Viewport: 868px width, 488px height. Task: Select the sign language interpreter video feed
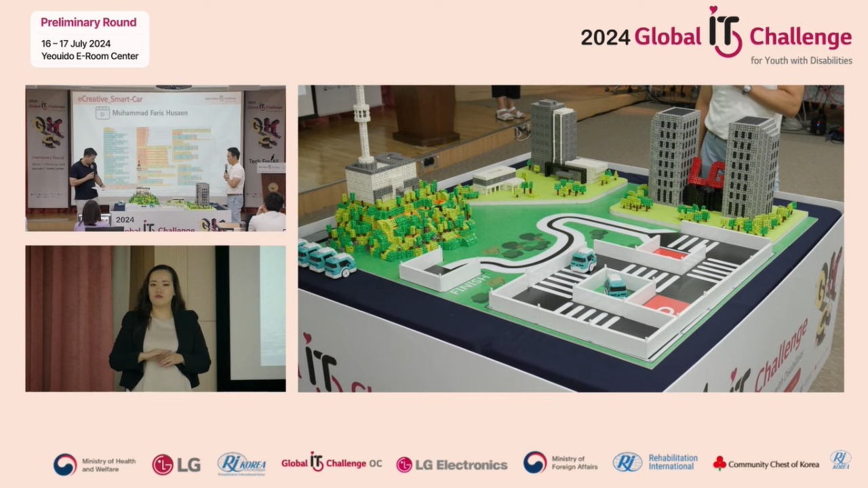pos(155,318)
